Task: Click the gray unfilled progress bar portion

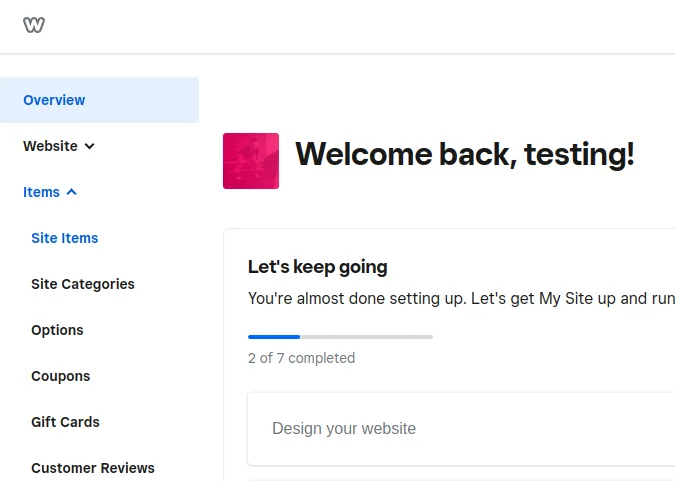Action: pyautogui.click(x=366, y=337)
